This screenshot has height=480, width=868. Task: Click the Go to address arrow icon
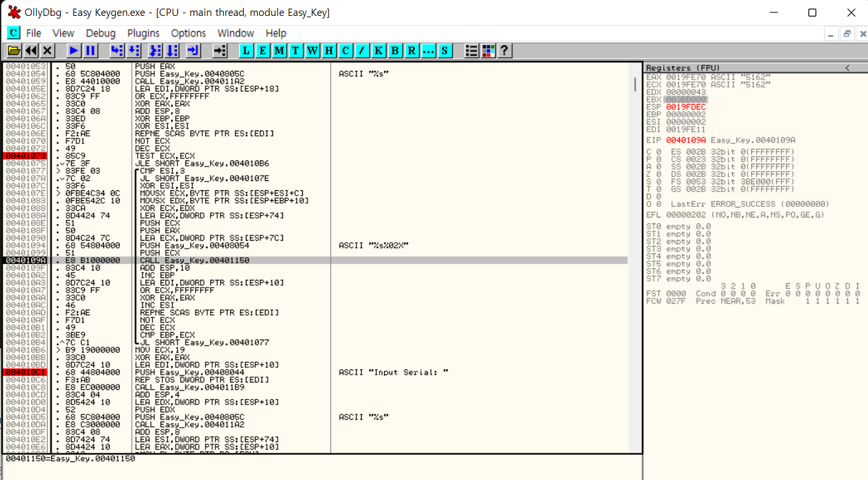(x=221, y=50)
